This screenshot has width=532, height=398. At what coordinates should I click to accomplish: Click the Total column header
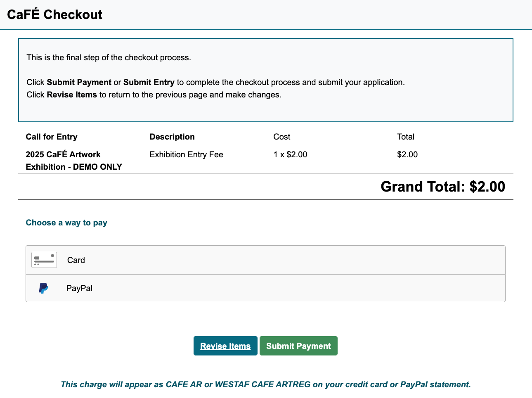click(406, 137)
